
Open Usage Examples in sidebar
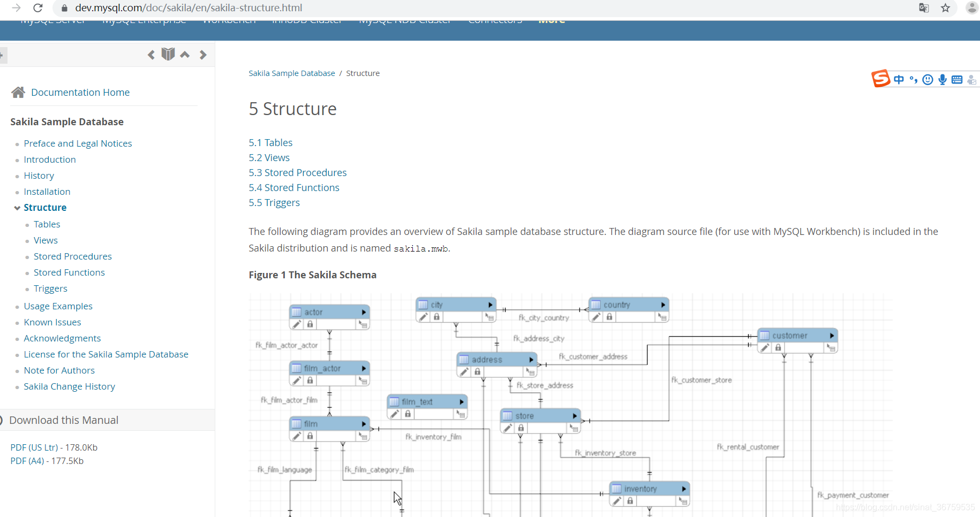pos(58,306)
